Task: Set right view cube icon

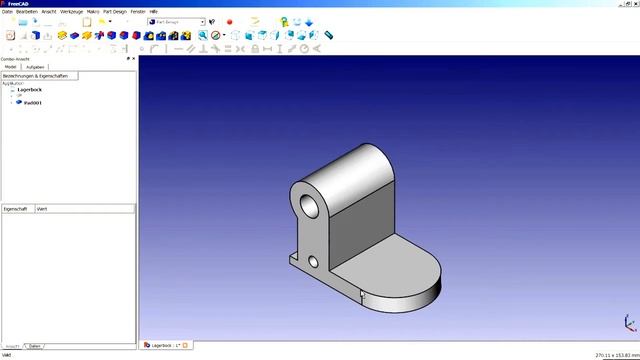Action: [x=275, y=36]
